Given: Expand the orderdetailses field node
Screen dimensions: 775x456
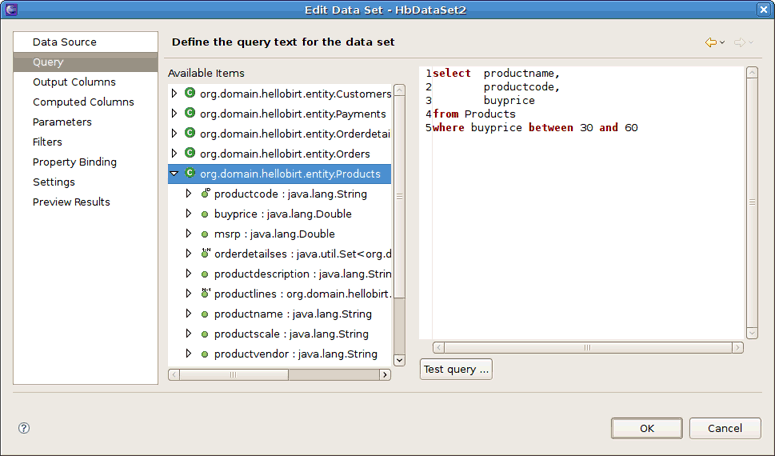Looking at the screenshot, I should [188, 254].
